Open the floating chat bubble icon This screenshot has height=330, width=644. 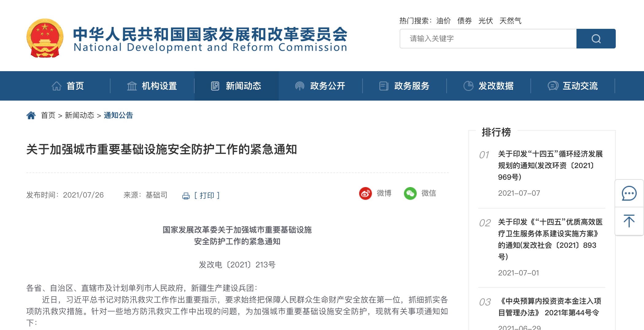(629, 194)
